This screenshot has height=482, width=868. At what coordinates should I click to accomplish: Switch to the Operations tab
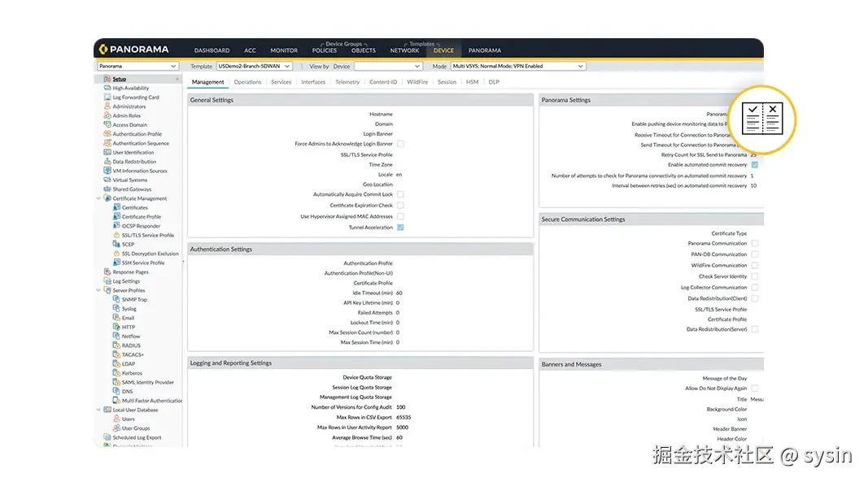point(247,82)
